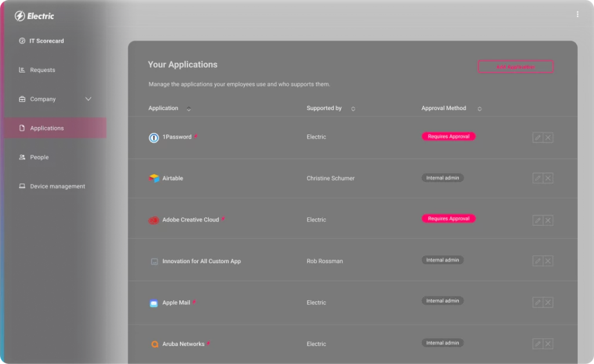
Task: Click the Internal admin badge for Airtable
Action: point(443,177)
